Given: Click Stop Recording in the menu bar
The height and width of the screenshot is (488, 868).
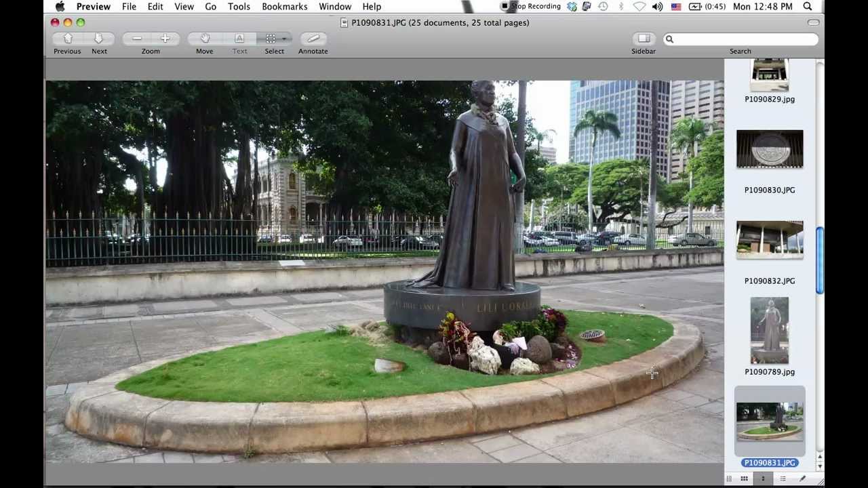Looking at the screenshot, I should coord(531,7).
